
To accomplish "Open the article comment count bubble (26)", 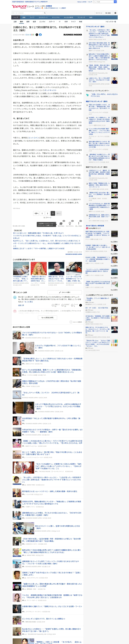I will point(27,35).
